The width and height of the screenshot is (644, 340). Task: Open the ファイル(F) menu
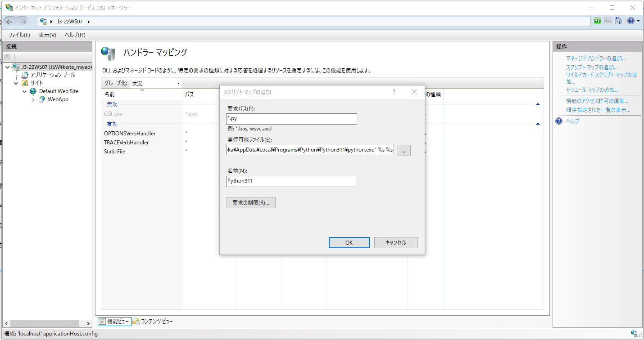[x=18, y=35]
